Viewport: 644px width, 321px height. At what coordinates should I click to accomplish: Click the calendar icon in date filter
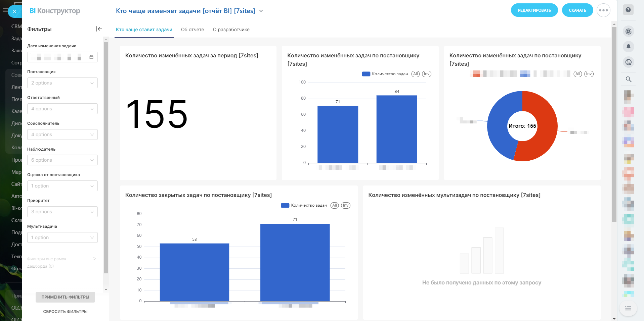[91, 57]
